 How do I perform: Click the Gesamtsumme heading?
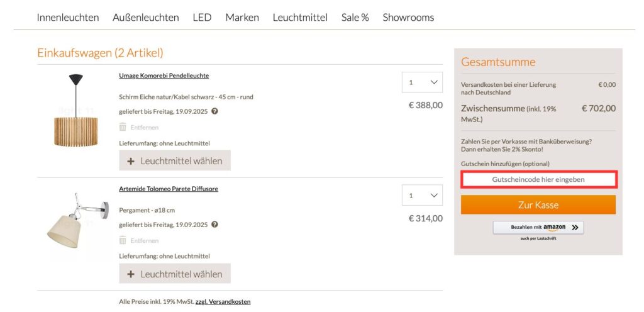pos(498,62)
